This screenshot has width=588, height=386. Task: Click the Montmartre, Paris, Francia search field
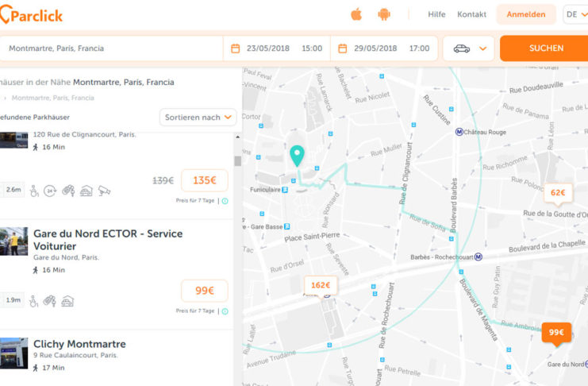click(111, 48)
